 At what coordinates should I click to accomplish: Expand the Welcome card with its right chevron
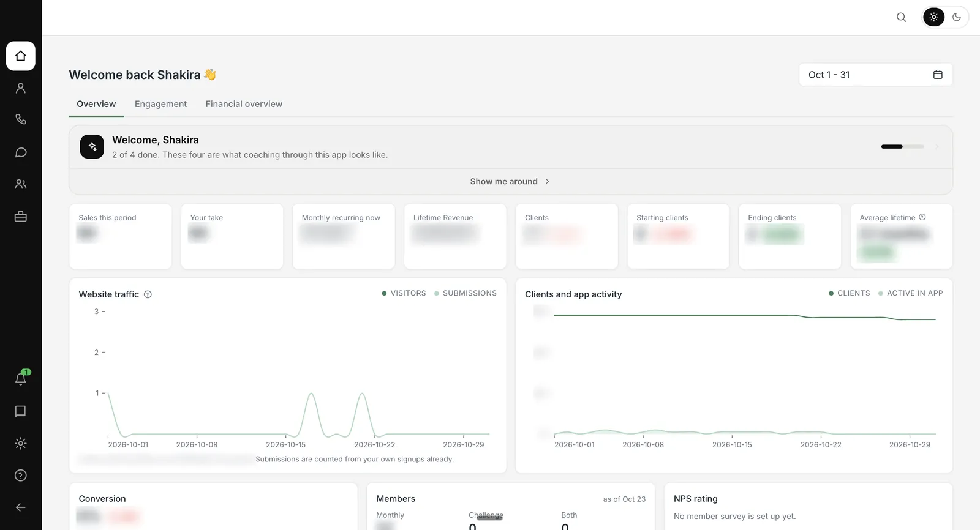pyautogui.click(x=937, y=147)
